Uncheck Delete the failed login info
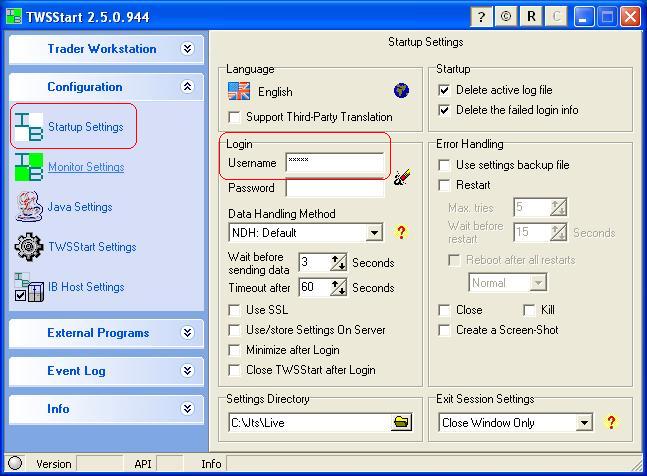The width and height of the screenshot is (647, 476). point(444,110)
